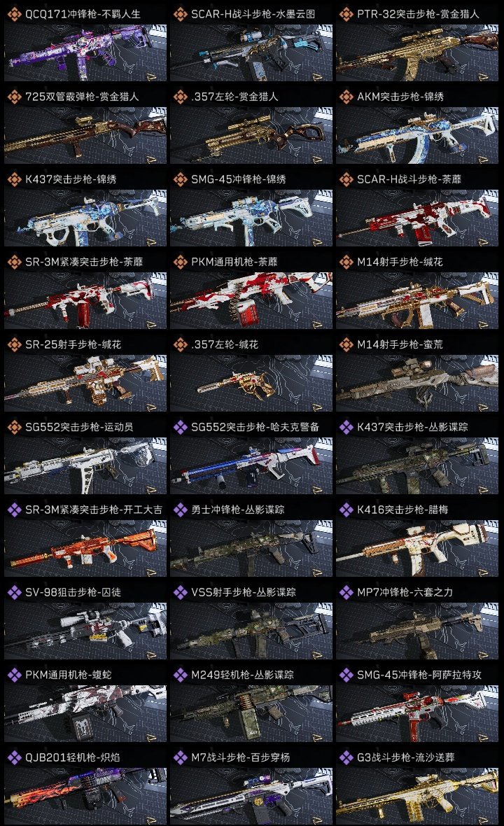Select the PTR-32突击步枪-赏金猎人 gold rifle thumbnail
Screen dimensions: 504x826
(x=417, y=52)
